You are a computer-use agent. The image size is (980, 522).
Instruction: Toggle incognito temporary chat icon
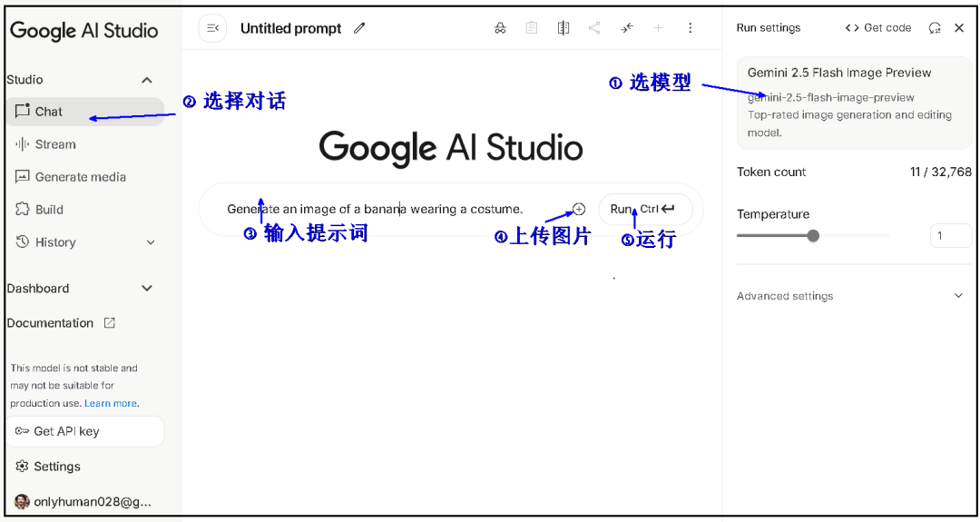[x=500, y=28]
